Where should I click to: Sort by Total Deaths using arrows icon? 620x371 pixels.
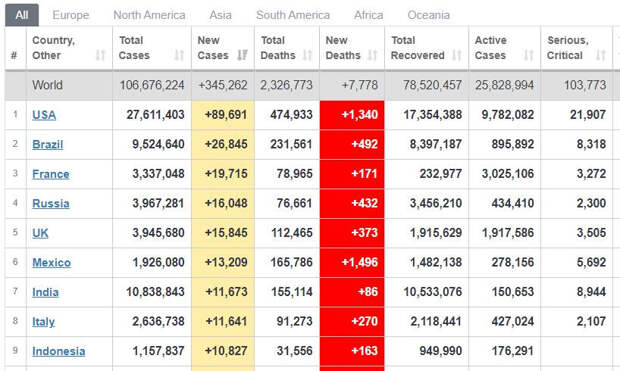(x=307, y=55)
